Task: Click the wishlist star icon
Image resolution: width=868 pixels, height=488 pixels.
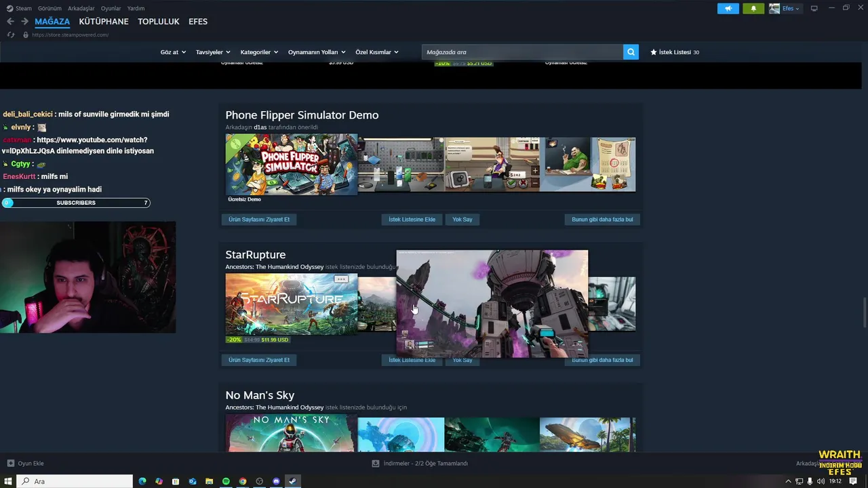Action: (654, 52)
